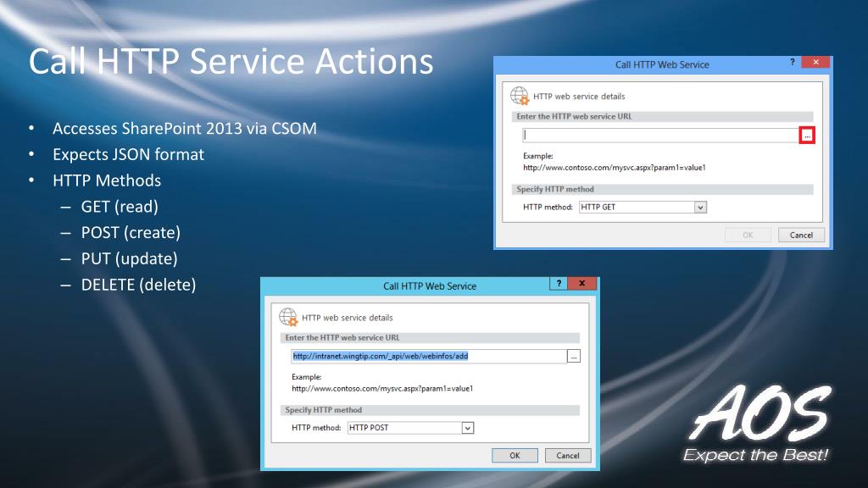Screen dimensions: 868x488
Task: Click the 'Call HTTP Service Actions' slide title
Action: click(x=231, y=61)
